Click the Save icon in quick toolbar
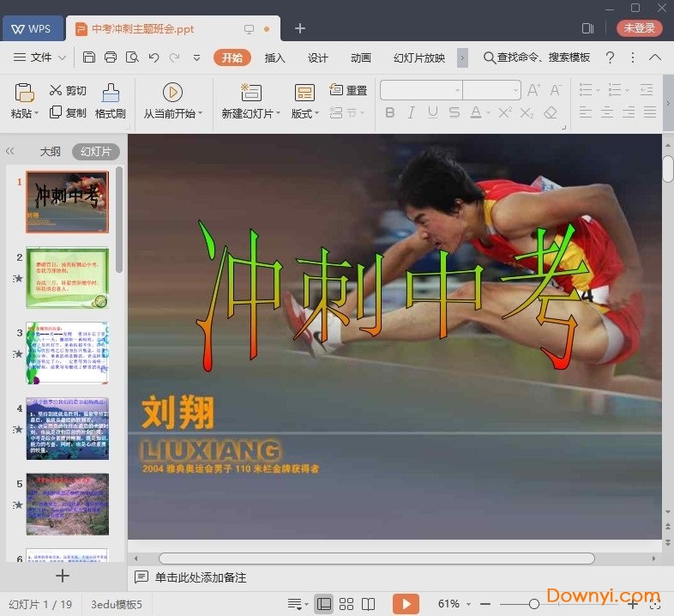This screenshot has width=674, height=616. (89, 57)
